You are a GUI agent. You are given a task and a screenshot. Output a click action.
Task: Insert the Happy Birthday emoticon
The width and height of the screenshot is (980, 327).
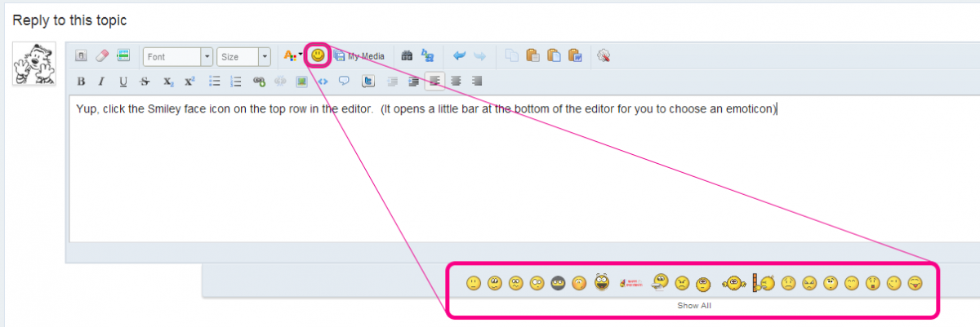[x=632, y=284]
